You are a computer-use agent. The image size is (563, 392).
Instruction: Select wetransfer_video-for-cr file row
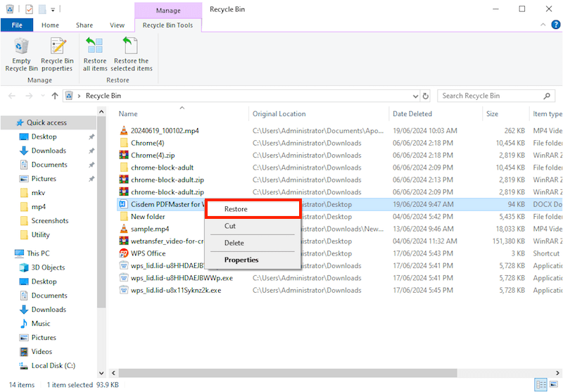tap(339, 241)
